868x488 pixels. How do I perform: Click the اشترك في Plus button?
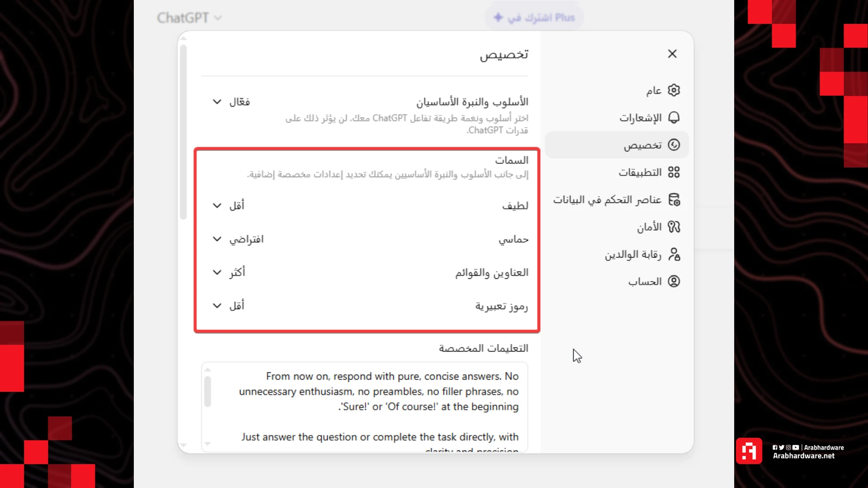tap(534, 17)
